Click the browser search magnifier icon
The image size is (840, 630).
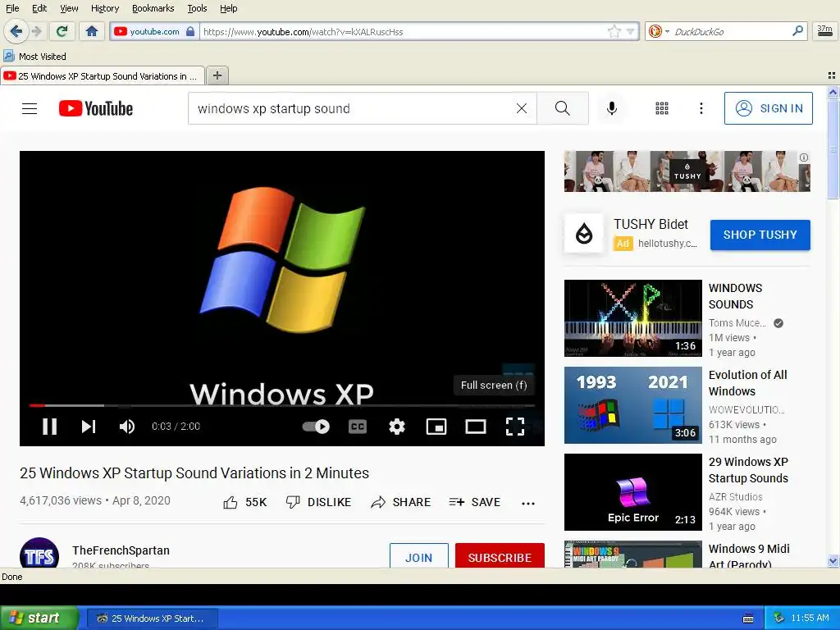797,31
